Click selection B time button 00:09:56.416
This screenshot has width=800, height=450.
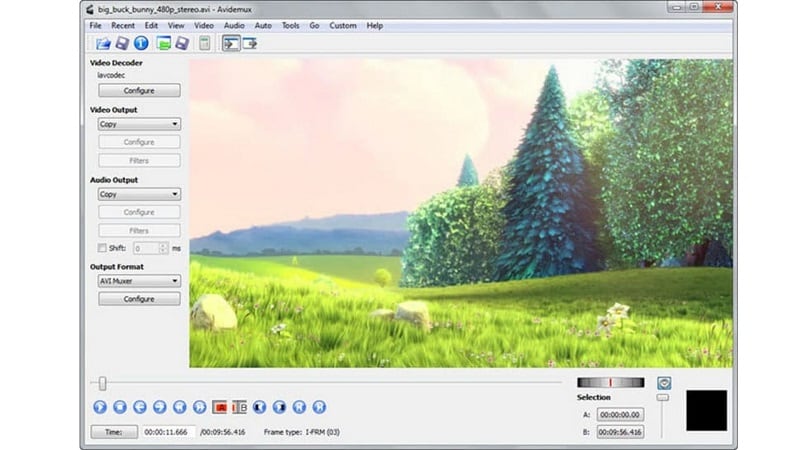(x=620, y=432)
